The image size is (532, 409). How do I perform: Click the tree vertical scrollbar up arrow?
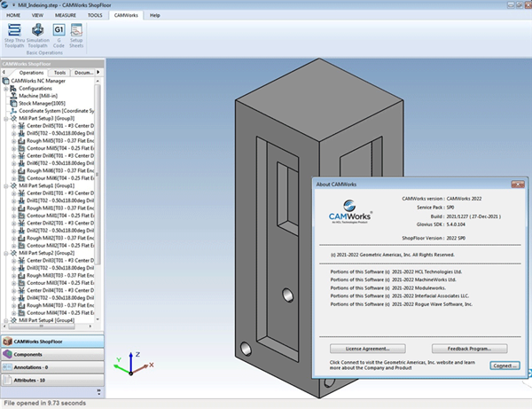pyautogui.click(x=98, y=81)
